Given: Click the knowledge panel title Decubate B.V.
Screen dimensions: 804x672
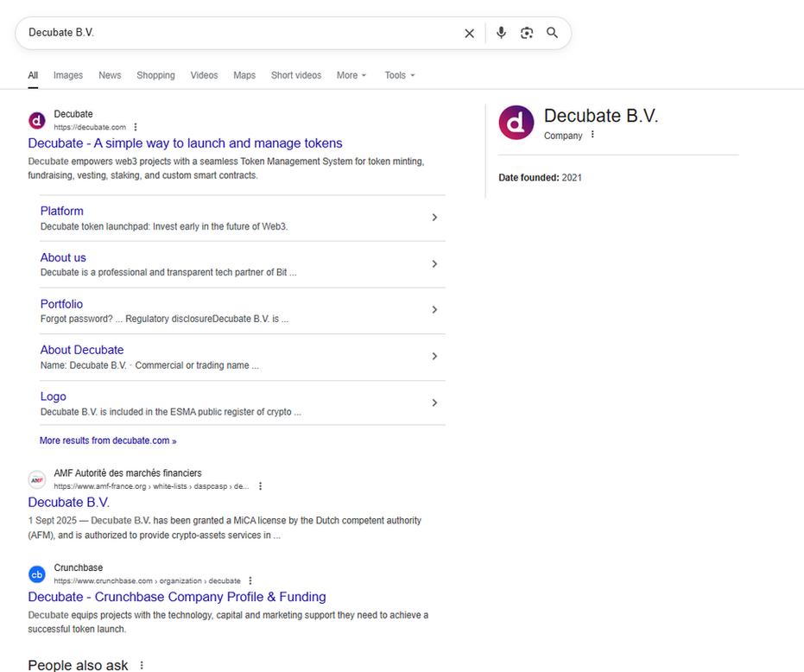Looking at the screenshot, I should click(601, 116).
